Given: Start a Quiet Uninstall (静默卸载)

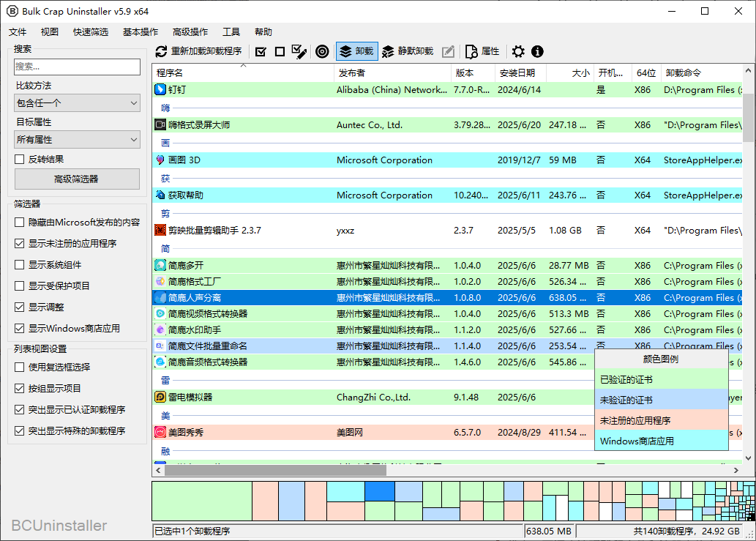Looking at the screenshot, I should pyautogui.click(x=408, y=51).
